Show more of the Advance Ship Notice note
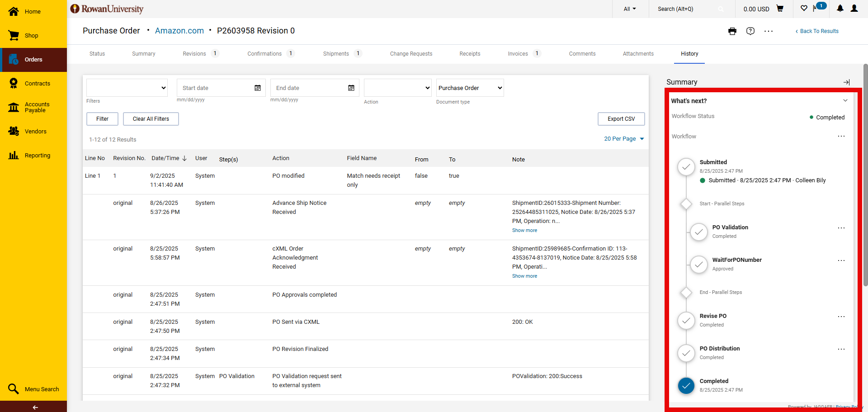The width and height of the screenshot is (868, 412). [524, 231]
